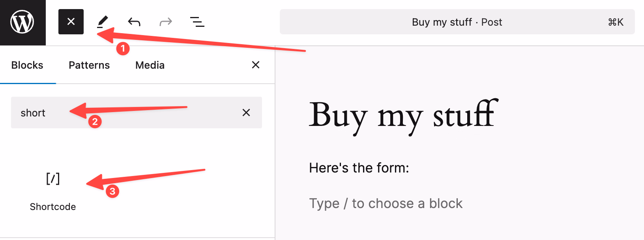The width and height of the screenshot is (644, 240).
Task: Switch to the Patterns tab
Action: (89, 65)
